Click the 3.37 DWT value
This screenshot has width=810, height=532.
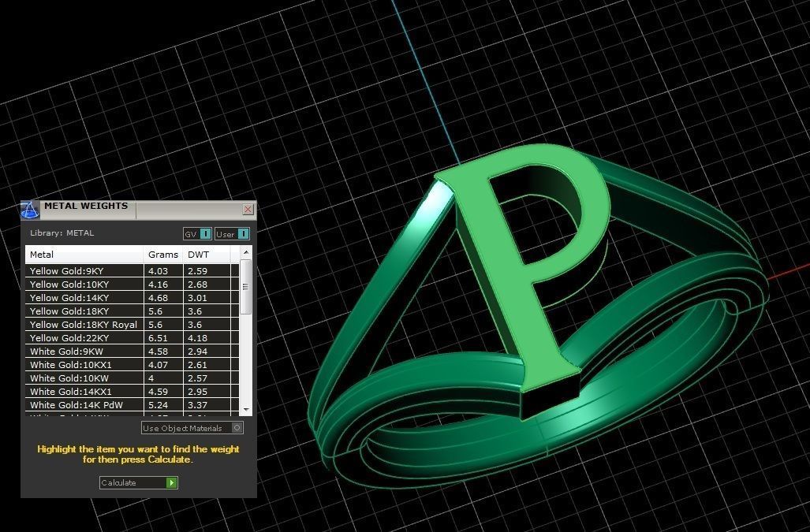tap(197, 405)
